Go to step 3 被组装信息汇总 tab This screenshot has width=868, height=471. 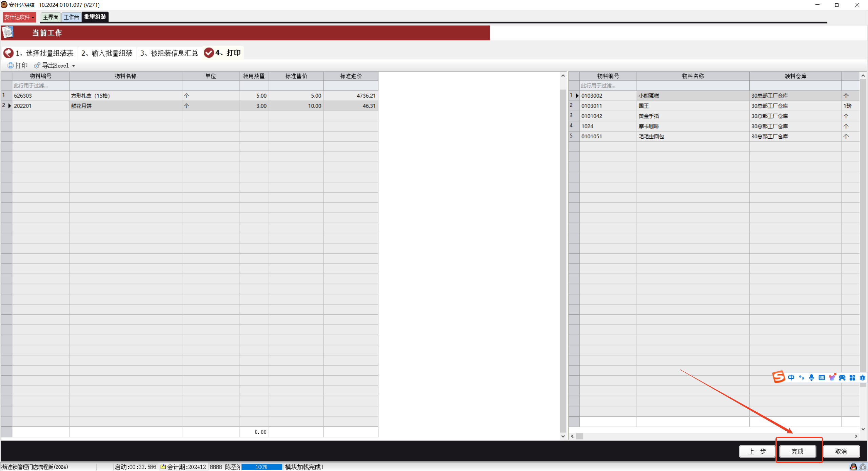point(169,53)
